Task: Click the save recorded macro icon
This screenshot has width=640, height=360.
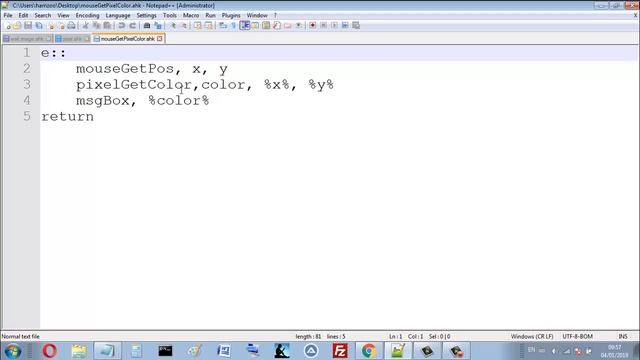Action: point(356,25)
